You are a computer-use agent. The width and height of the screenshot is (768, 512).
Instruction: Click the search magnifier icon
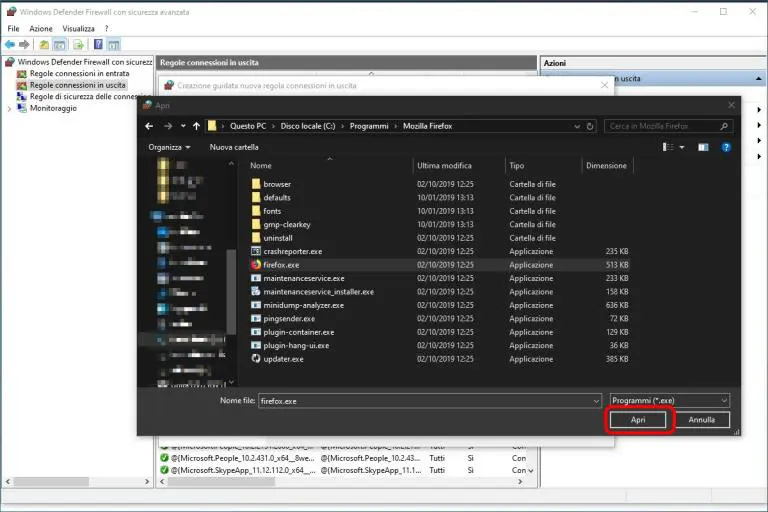(724, 126)
